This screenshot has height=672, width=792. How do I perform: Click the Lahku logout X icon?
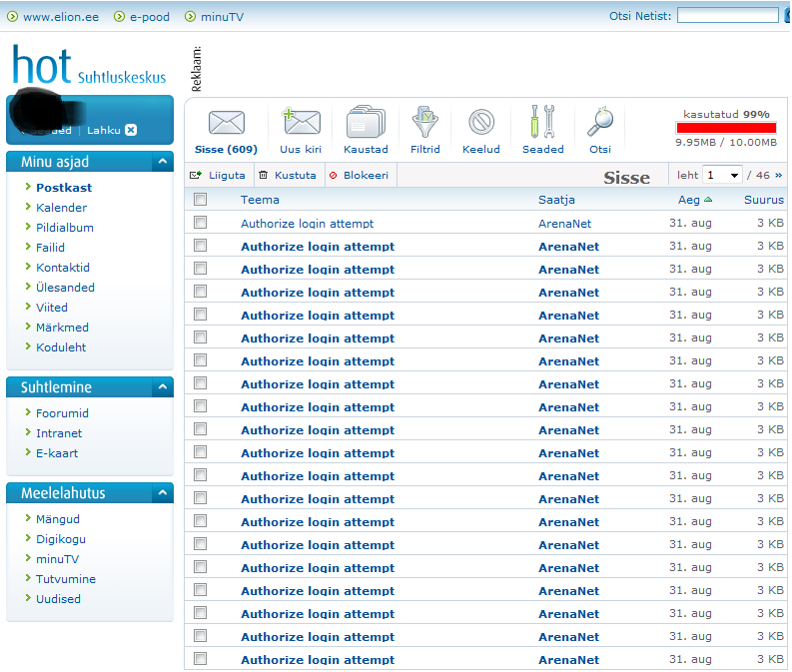[131, 130]
